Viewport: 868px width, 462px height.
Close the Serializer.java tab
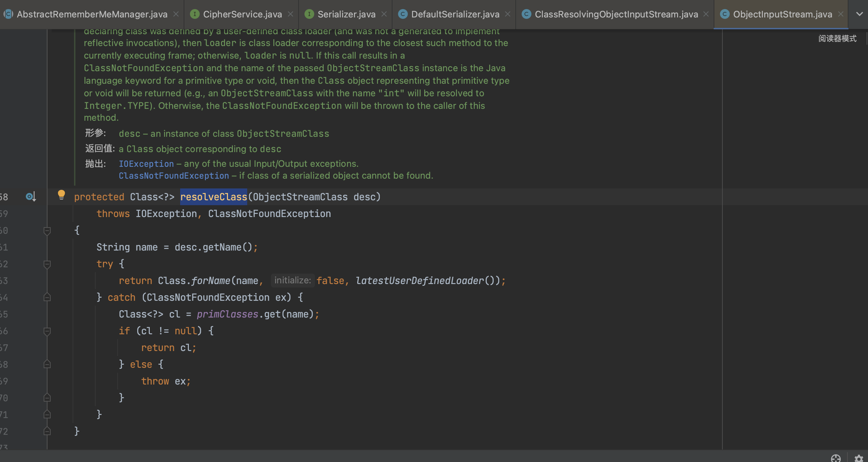(x=384, y=14)
